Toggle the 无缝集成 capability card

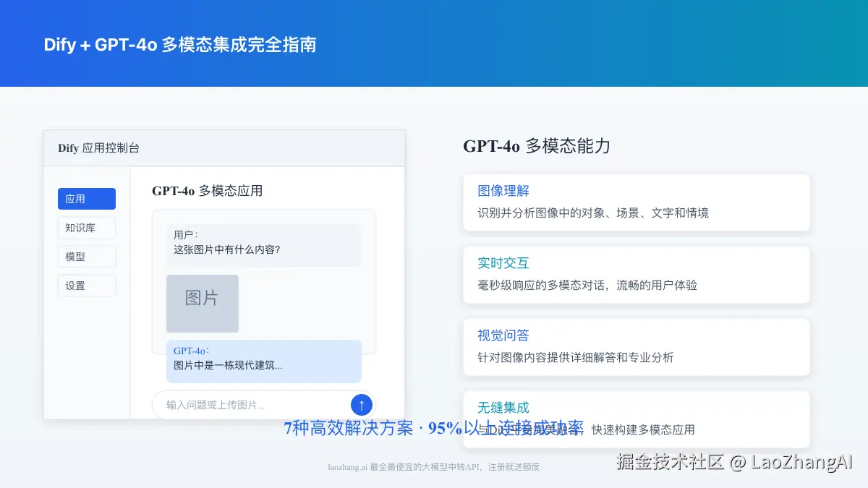503,407
